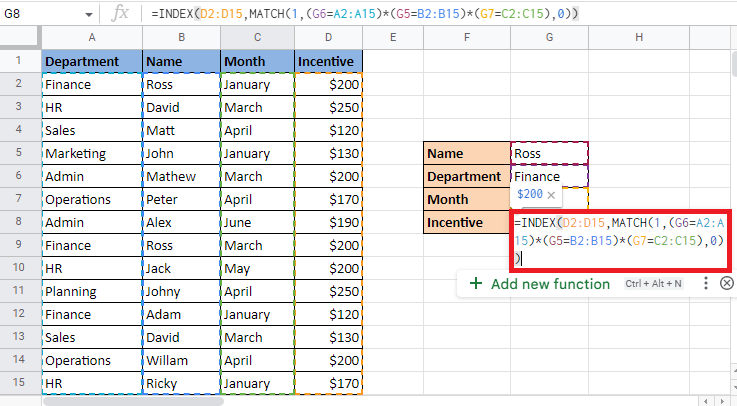Click the fx function icon

[x=119, y=13]
